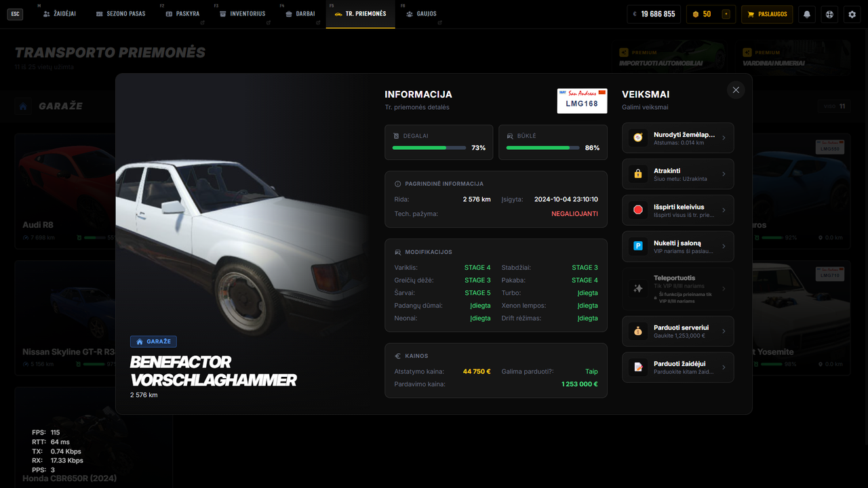868x488 pixels.
Task: Click the blue Garaže badge above car name
Action: click(153, 342)
